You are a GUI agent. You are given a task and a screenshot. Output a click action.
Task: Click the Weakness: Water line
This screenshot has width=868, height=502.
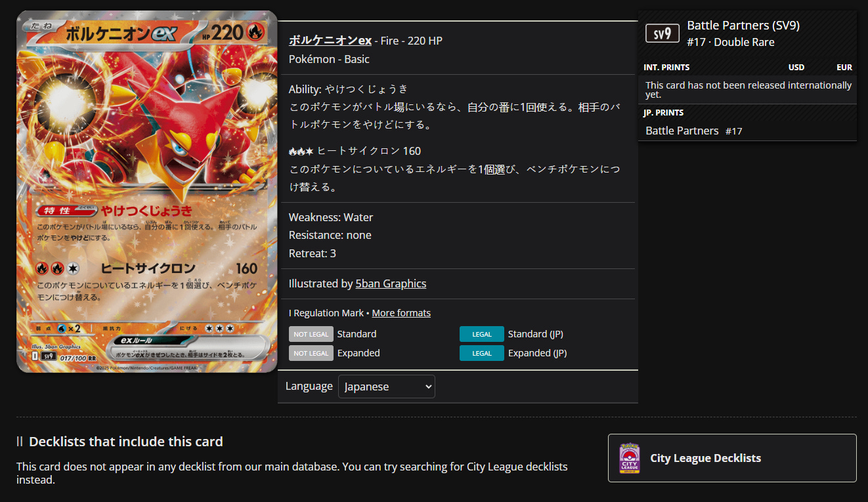(331, 217)
